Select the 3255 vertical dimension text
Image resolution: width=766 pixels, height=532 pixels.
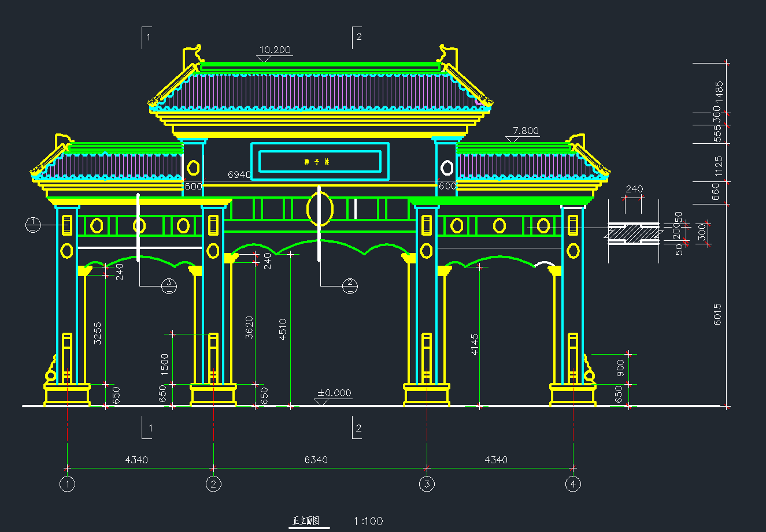pos(98,333)
